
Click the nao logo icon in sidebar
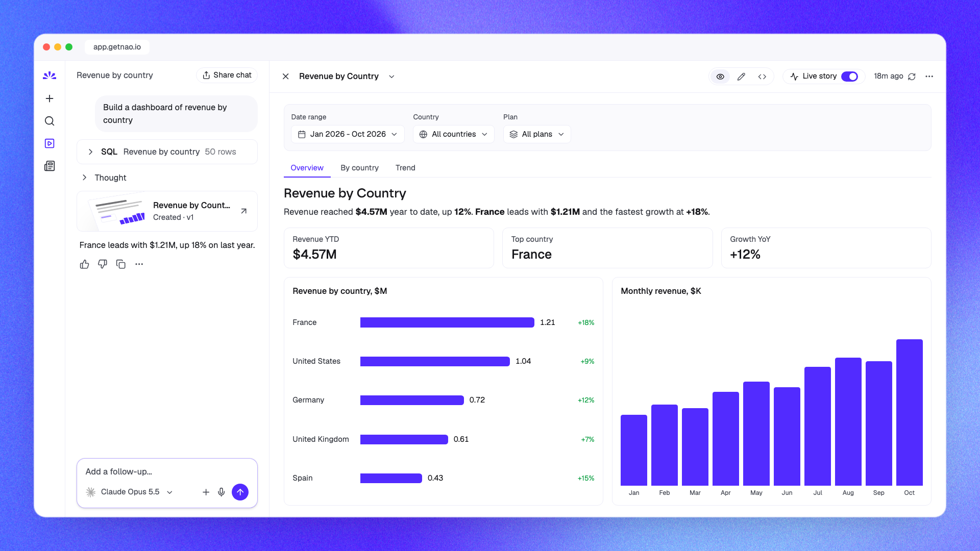[x=50, y=76]
